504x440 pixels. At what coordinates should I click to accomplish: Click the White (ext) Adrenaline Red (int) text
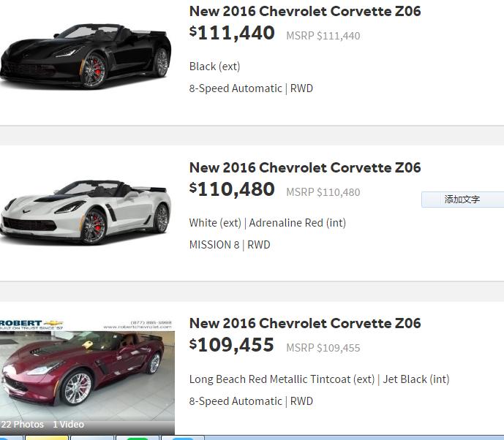click(267, 223)
